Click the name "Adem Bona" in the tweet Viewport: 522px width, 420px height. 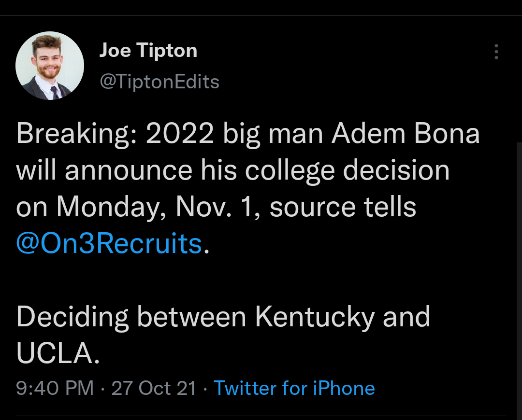pyautogui.click(x=406, y=134)
